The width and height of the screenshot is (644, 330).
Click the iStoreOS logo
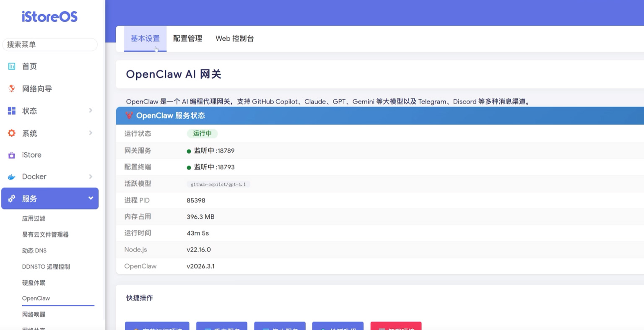[x=50, y=17]
